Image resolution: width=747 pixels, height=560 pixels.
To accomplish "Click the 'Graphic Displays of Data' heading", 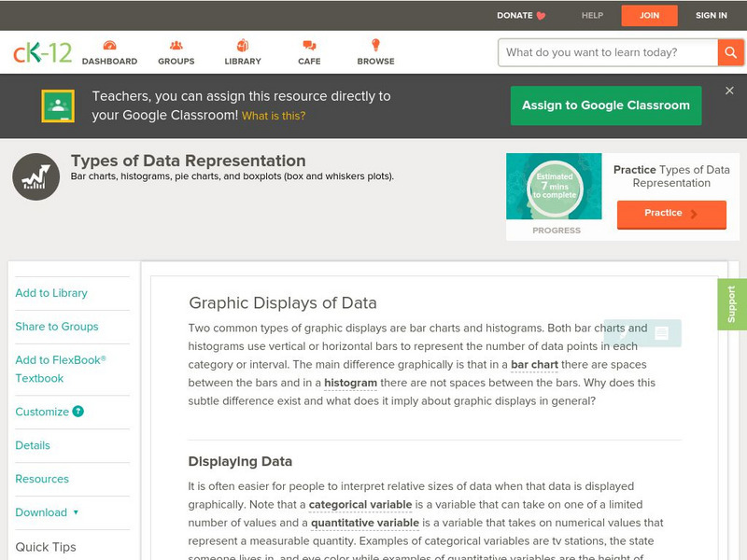I will coord(283,302).
